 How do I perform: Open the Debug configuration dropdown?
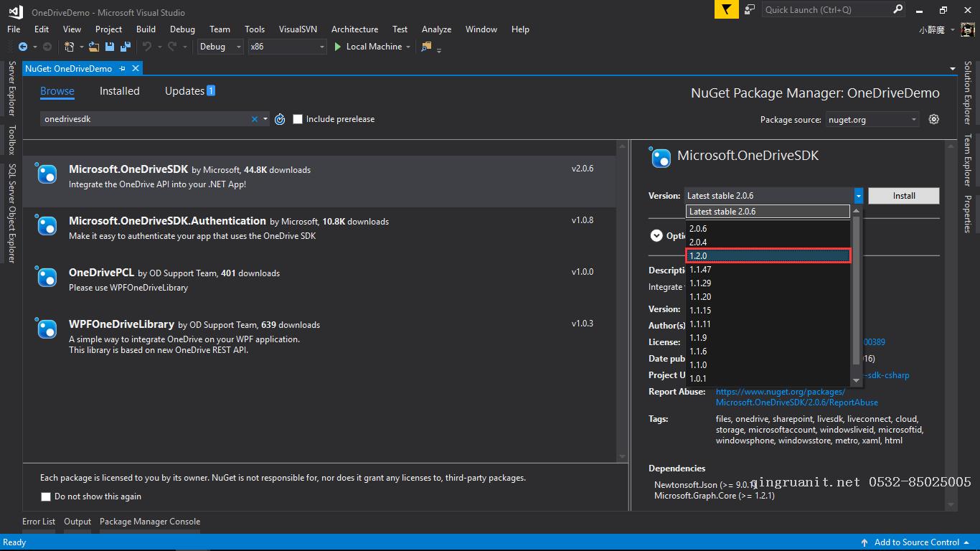pos(220,47)
